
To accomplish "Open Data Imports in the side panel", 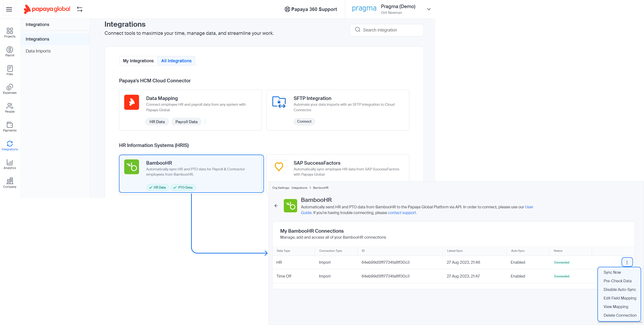I will point(38,51).
